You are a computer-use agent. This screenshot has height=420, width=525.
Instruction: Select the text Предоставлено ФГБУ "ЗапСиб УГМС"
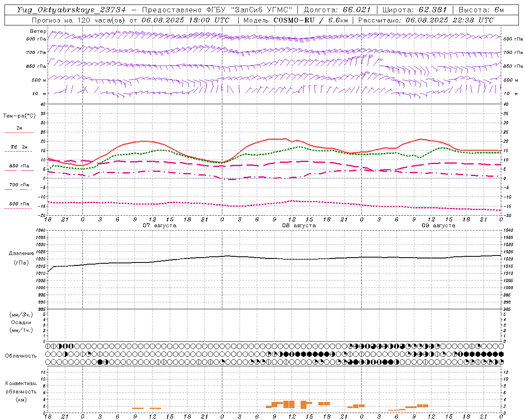tap(217, 10)
